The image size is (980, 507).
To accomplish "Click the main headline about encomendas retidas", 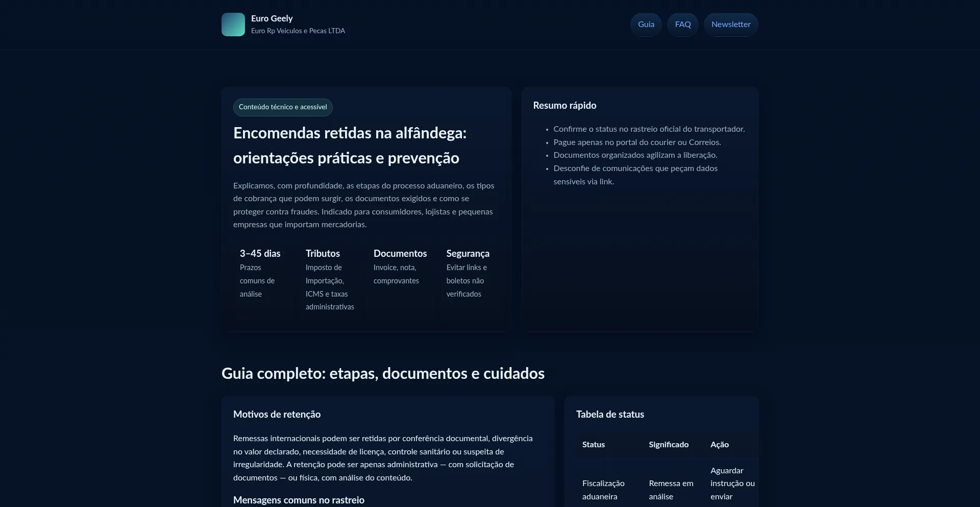I will pos(350,146).
